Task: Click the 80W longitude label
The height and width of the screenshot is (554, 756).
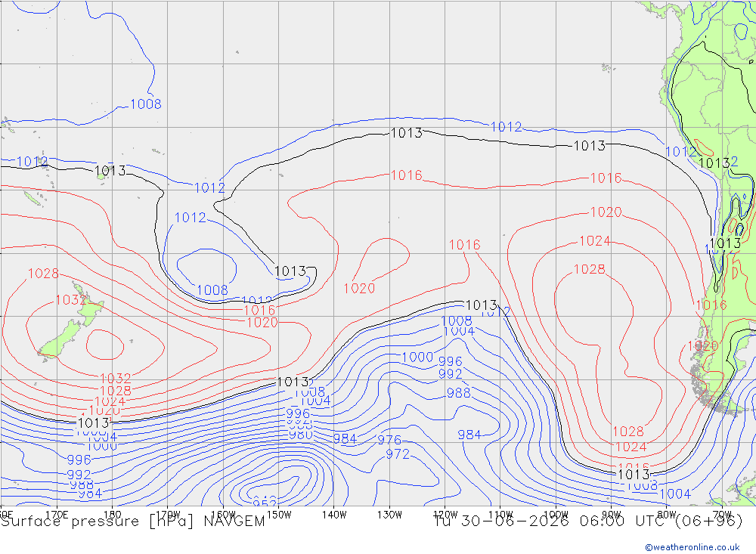Action: (667, 515)
